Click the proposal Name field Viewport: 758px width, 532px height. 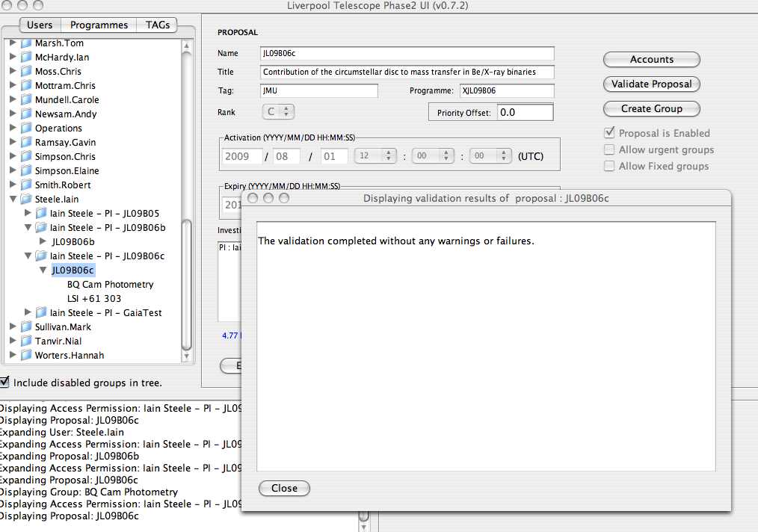(407, 53)
